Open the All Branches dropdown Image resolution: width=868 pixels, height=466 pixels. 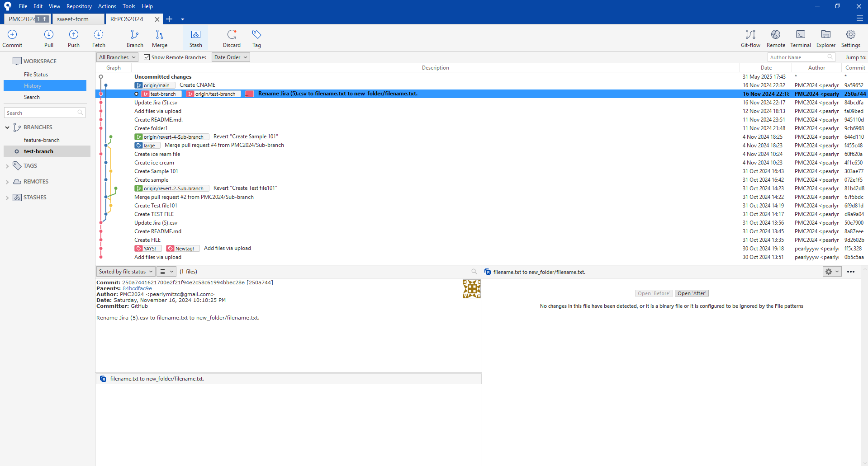tap(117, 57)
